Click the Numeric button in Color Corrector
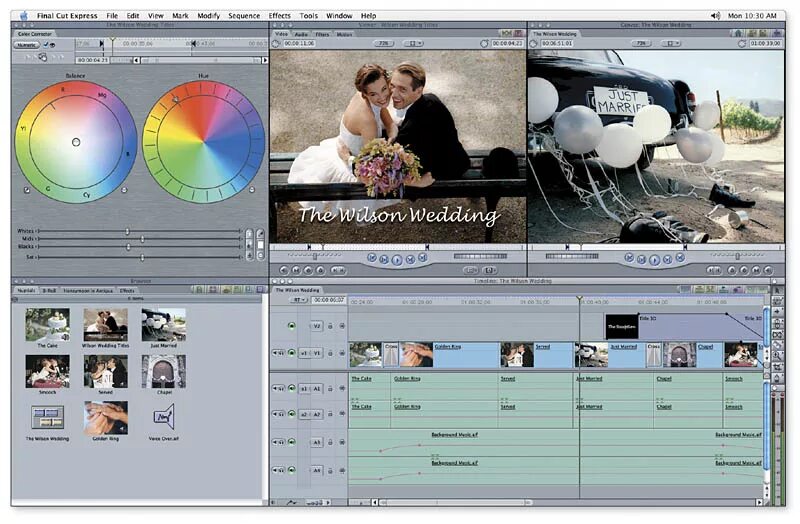Image resolution: width=800 pixels, height=524 pixels. [x=27, y=45]
